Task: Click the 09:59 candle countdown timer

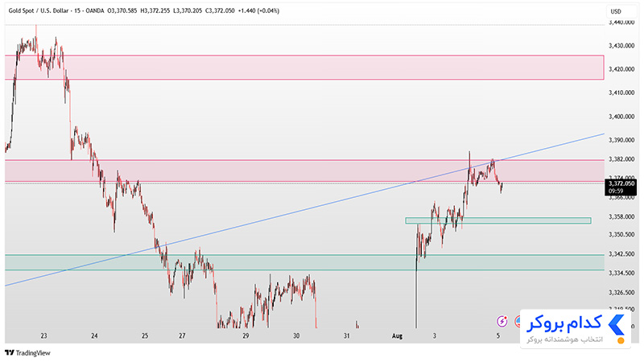Action: coord(616,191)
